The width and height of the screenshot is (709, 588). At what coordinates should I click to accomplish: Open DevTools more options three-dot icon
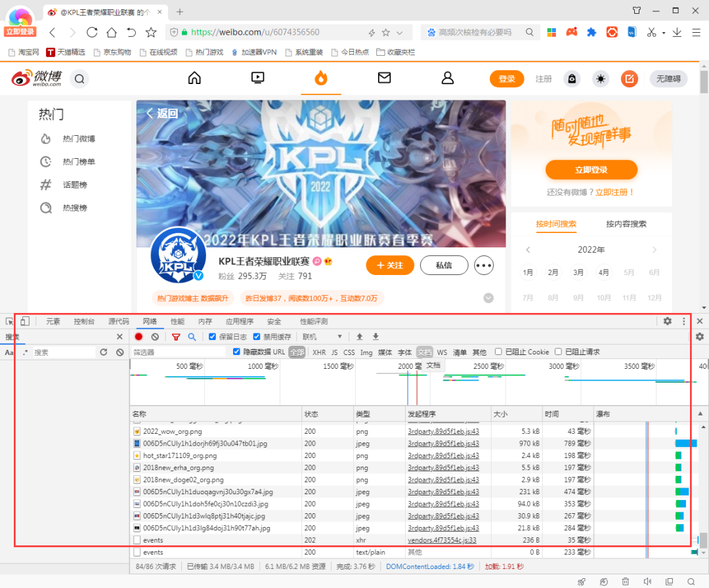click(x=683, y=321)
